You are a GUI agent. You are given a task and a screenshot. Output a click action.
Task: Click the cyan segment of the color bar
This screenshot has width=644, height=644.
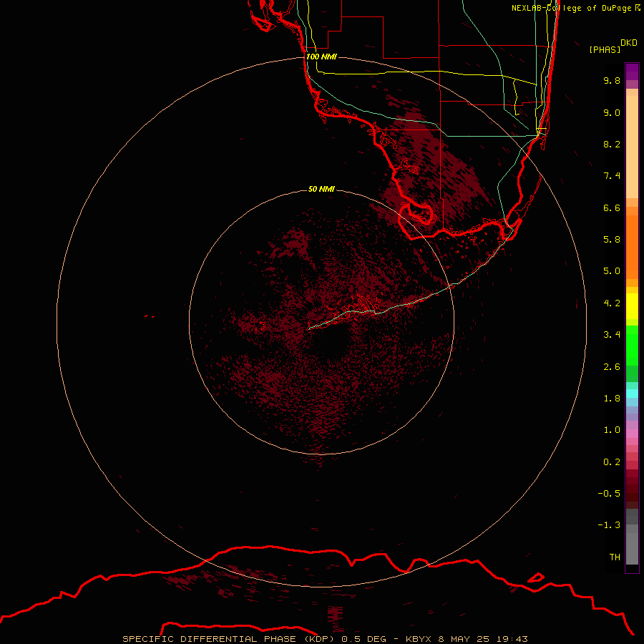632,394
